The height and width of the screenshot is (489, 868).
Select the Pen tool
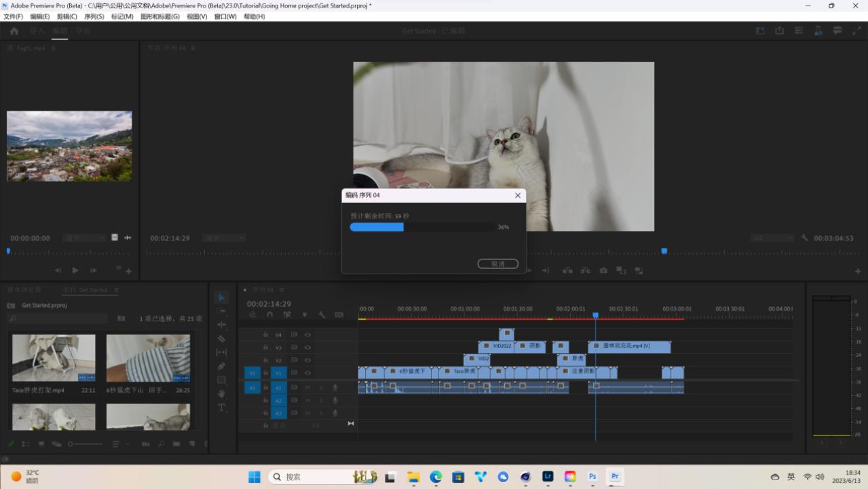(x=221, y=366)
